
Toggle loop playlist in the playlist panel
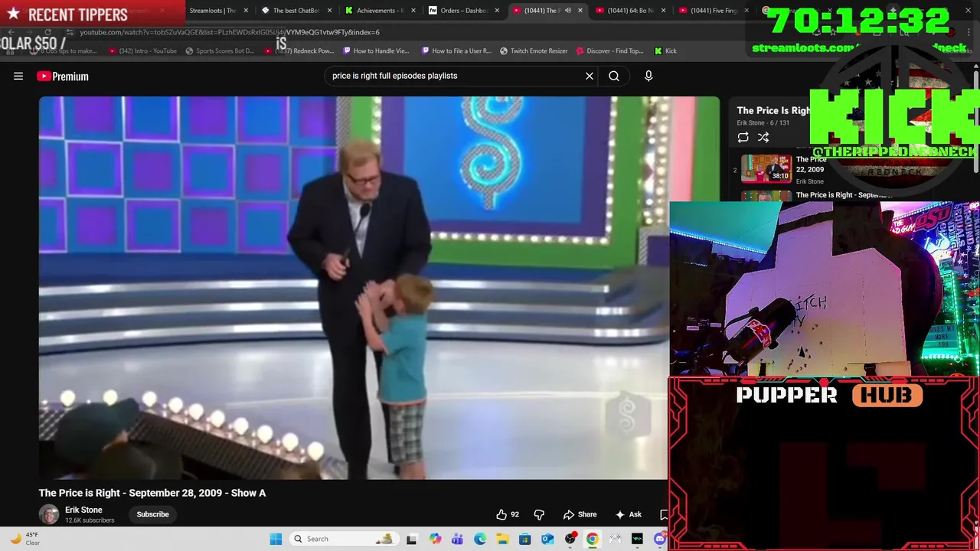[x=743, y=137]
